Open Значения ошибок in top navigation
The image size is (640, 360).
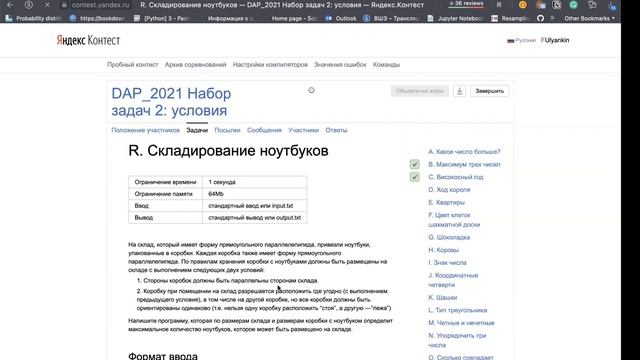(x=340, y=64)
